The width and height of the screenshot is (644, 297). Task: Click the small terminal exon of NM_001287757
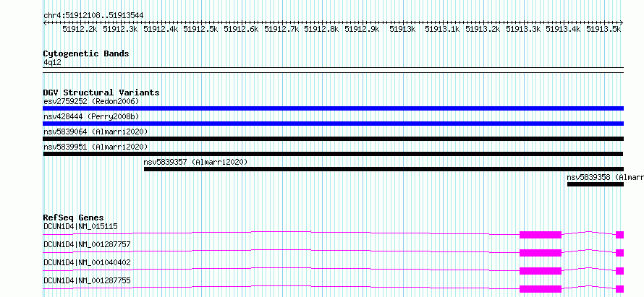[x=620, y=253]
